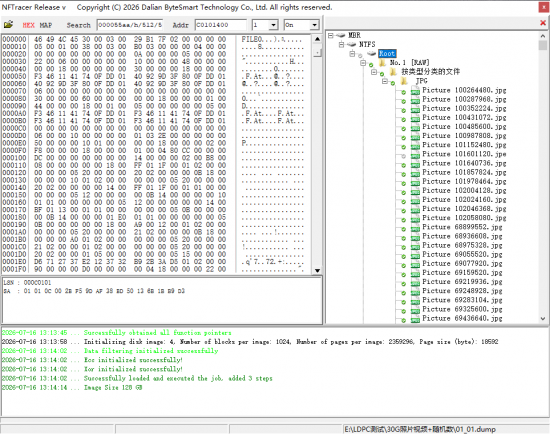Viewport: 550px width, 434px height.
Task: Close the right tree panel with red X
Action: point(543,23)
